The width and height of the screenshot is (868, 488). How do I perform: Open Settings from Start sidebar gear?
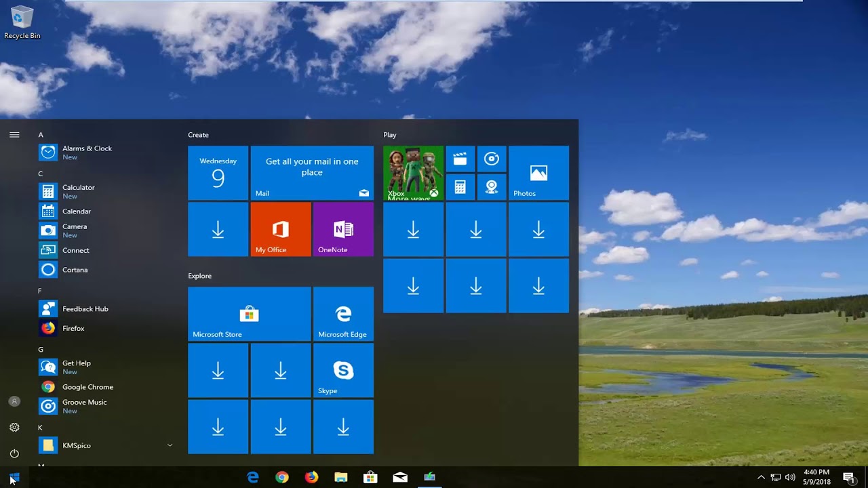coord(14,427)
